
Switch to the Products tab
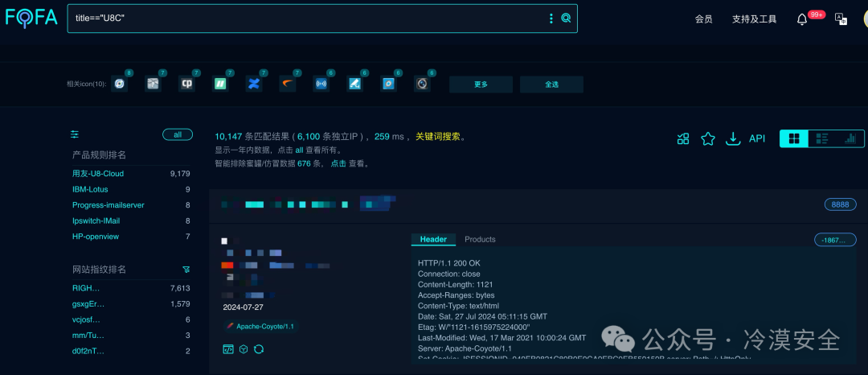click(x=480, y=239)
